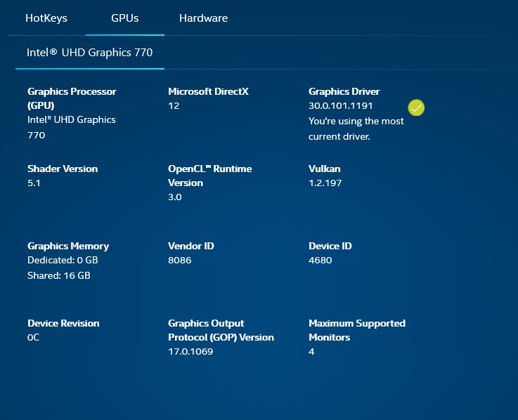Click the Device Revision value 0C
518x420 pixels.
click(x=34, y=338)
